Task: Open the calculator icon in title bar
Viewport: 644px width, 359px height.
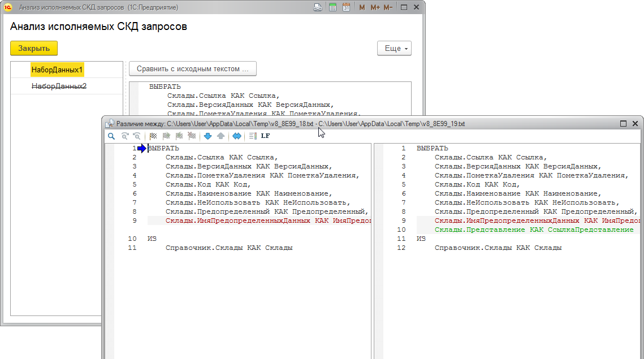Action: click(332, 7)
